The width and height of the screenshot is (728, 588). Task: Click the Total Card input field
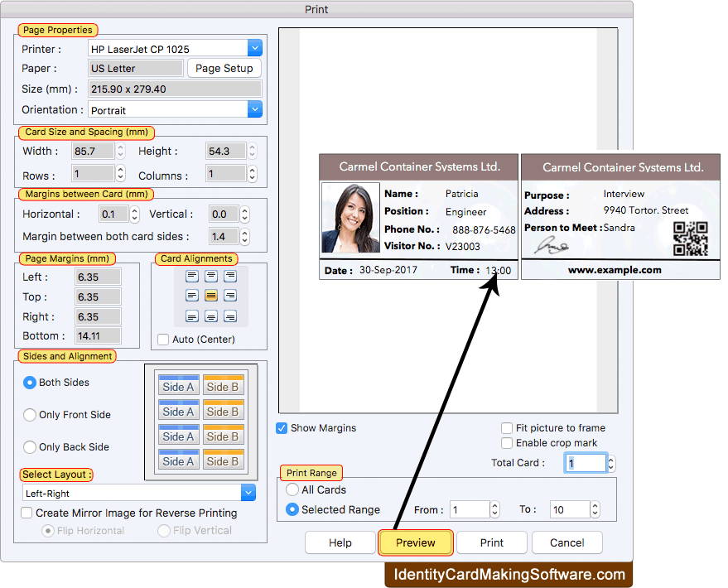click(x=586, y=464)
